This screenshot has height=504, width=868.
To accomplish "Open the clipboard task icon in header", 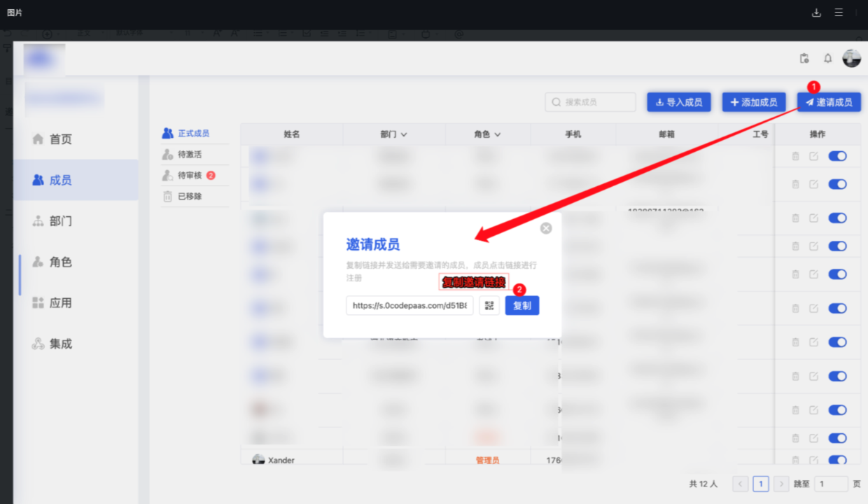I will click(x=804, y=59).
